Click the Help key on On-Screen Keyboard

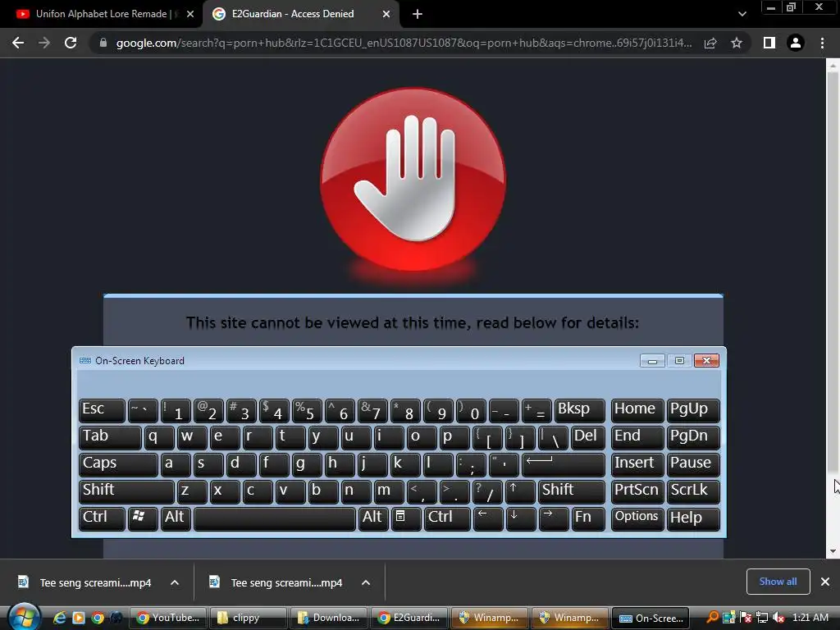coord(693,518)
